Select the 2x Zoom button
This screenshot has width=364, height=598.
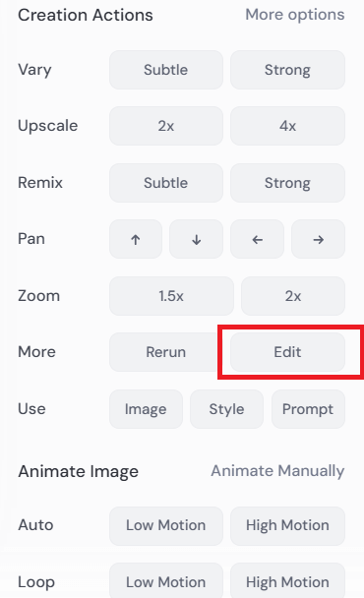293,296
